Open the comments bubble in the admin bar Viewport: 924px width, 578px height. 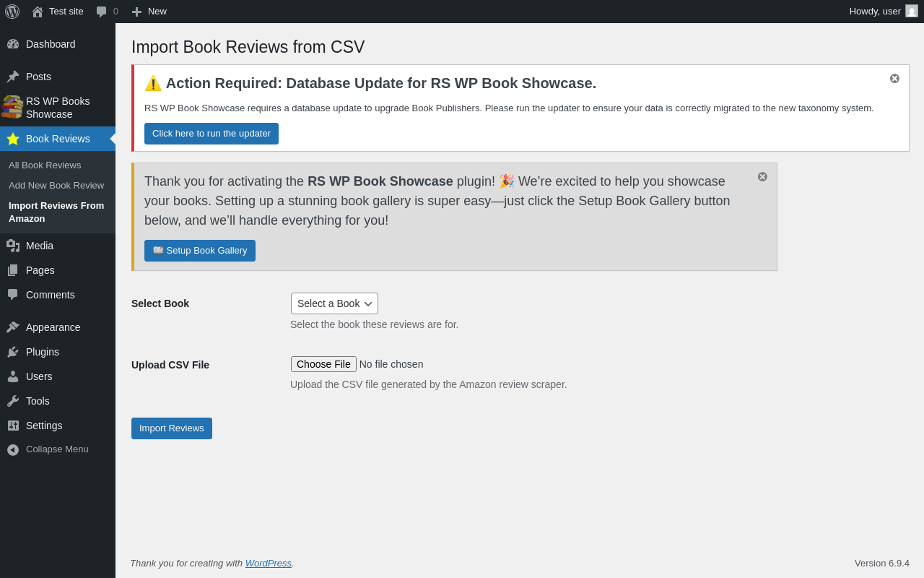pyautogui.click(x=101, y=12)
